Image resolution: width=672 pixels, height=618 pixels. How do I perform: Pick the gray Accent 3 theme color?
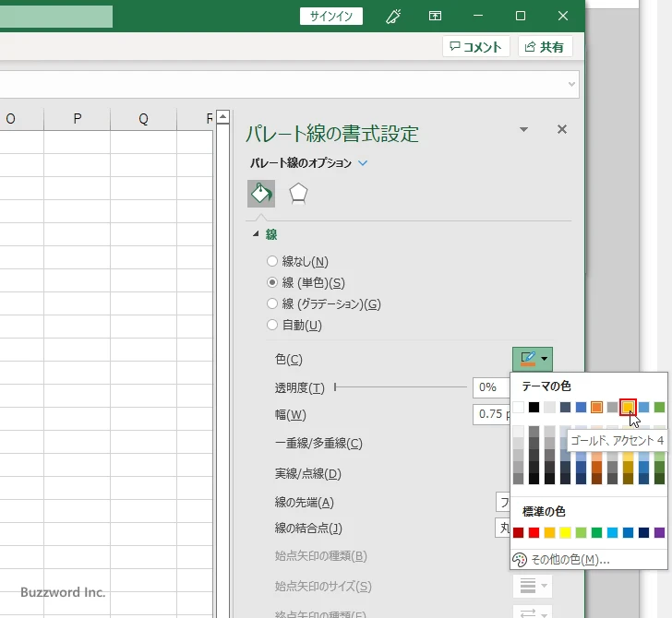[x=612, y=407]
